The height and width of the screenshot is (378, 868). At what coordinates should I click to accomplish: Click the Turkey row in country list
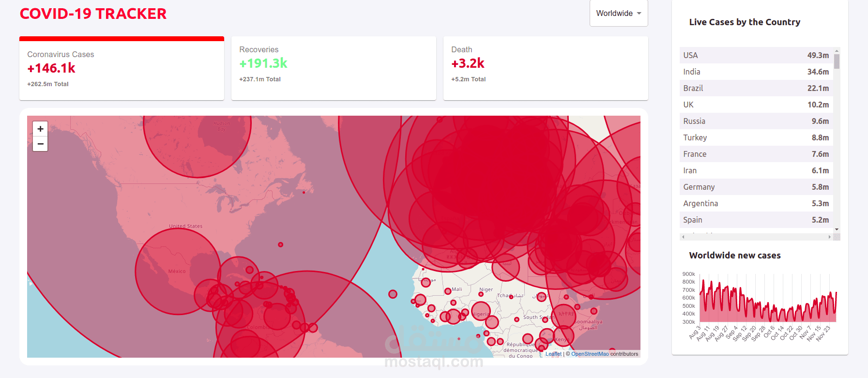click(756, 137)
